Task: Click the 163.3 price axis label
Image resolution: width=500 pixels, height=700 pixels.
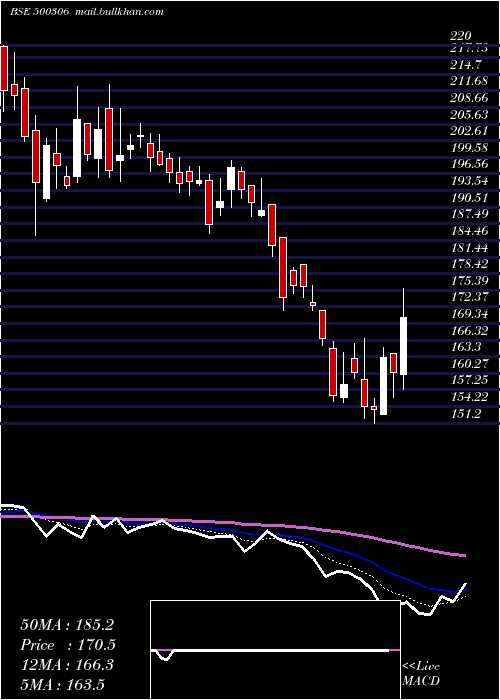Action: pos(466,347)
